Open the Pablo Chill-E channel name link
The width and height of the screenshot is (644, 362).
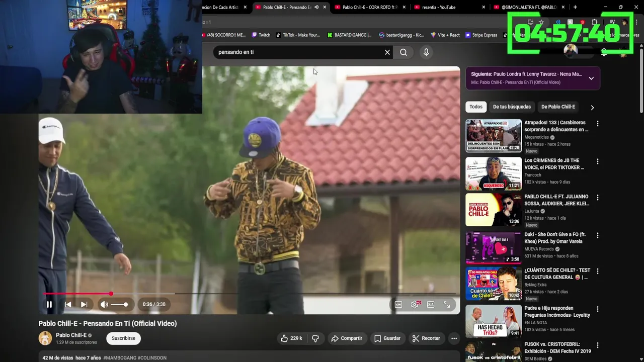[x=71, y=335]
